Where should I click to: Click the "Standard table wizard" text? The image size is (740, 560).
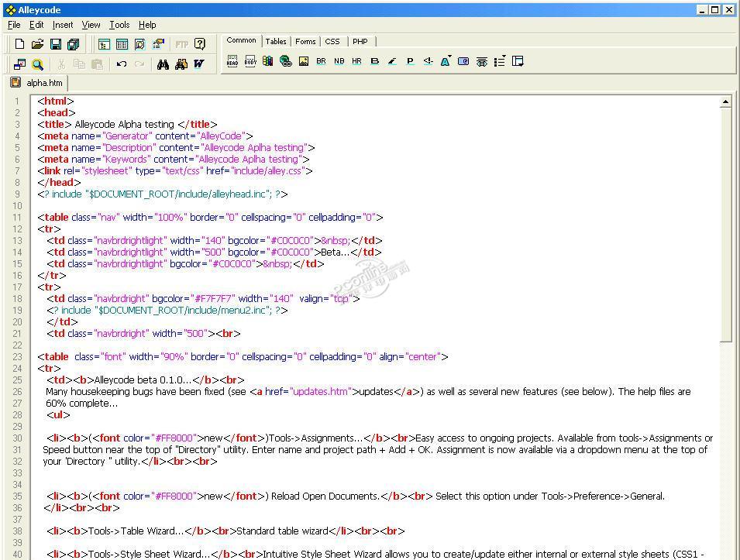pos(282,531)
